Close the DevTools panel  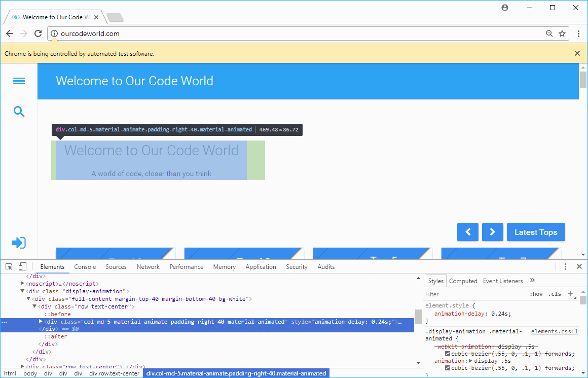pyautogui.click(x=579, y=266)
